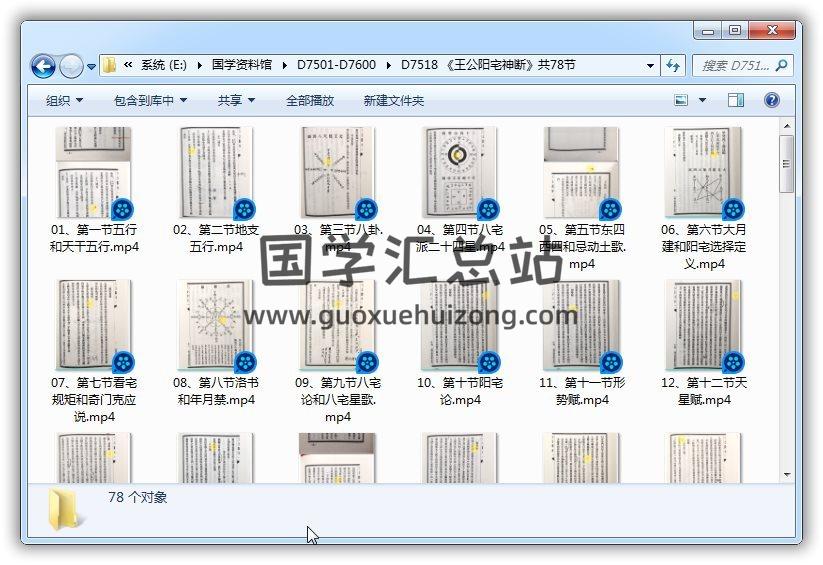
Task: Click file name 06、第六节大月建和阳宅选择定义.mp4
Action: [704, 247]
